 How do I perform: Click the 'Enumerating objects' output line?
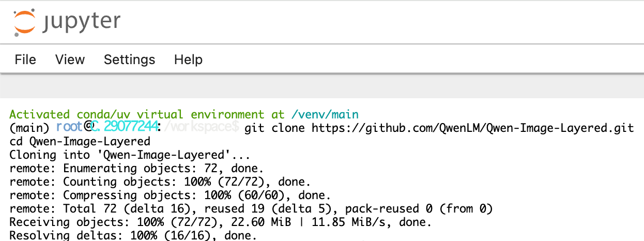coord(136,168)
